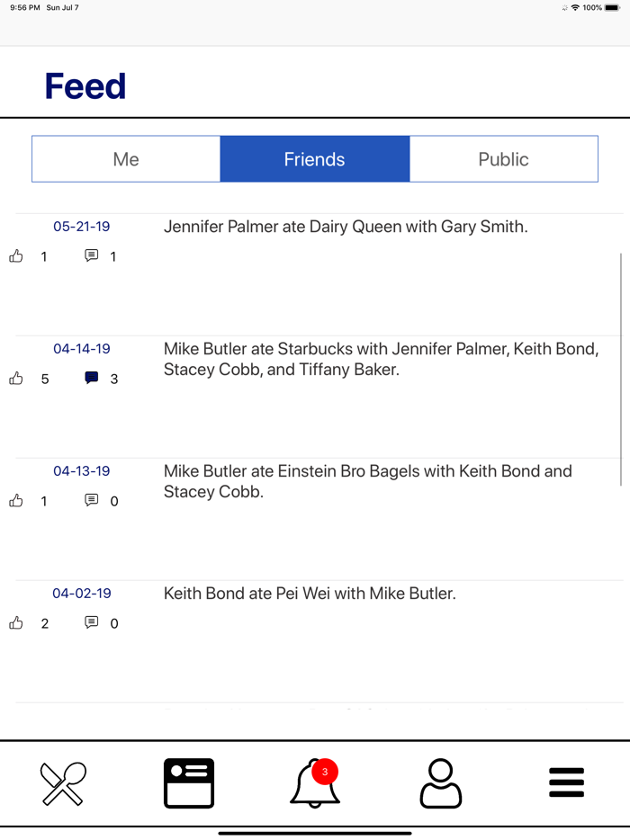Tap the feed icon in bottom bar
630x840 pixels.
(x=189, y=783)
